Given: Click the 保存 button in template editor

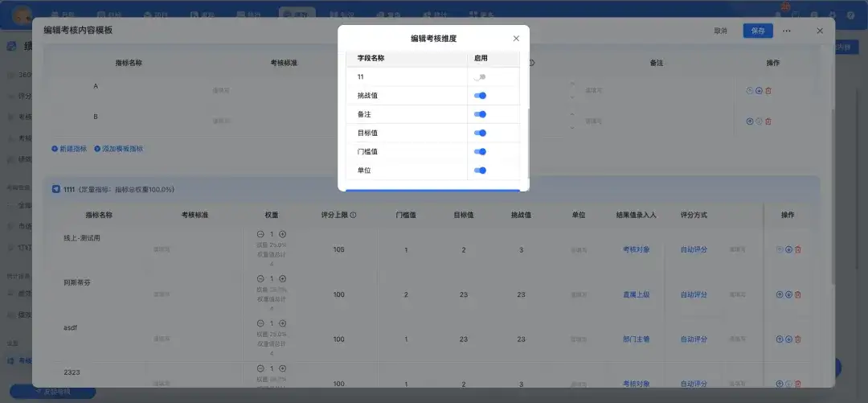Looking at the screenshot, I should (758, 31).
